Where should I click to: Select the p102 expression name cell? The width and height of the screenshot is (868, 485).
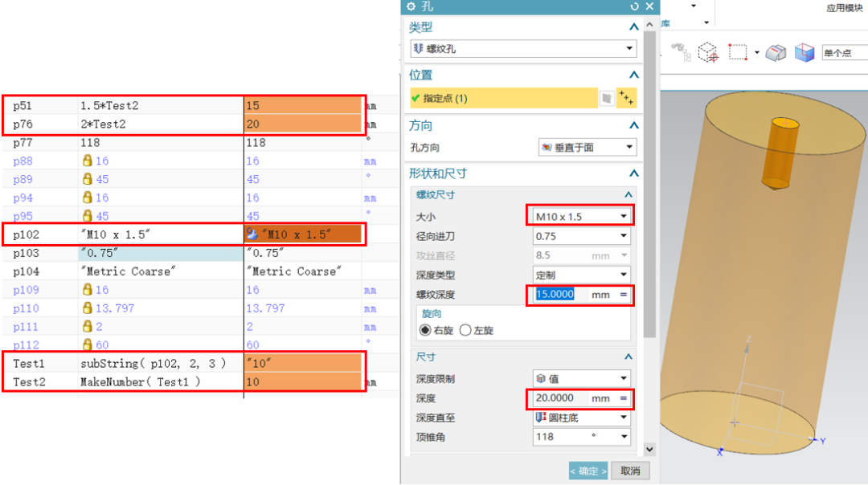pos(40,234)
